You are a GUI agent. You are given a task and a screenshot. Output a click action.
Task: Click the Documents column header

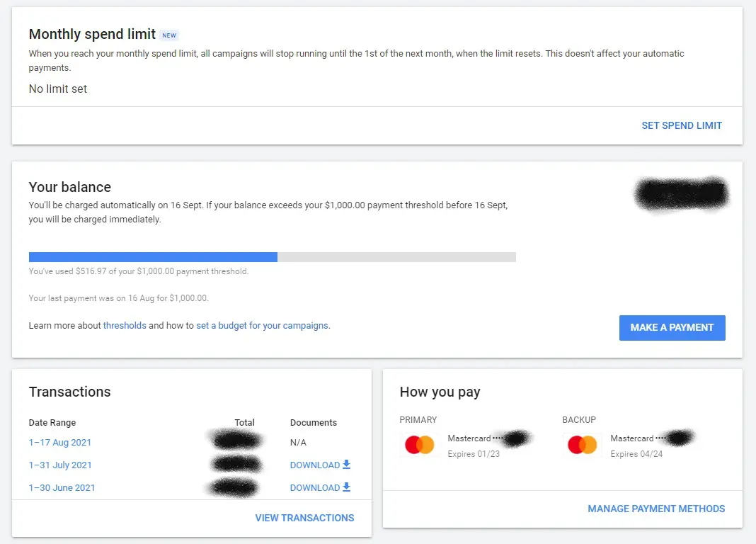(x=314, y=423)
